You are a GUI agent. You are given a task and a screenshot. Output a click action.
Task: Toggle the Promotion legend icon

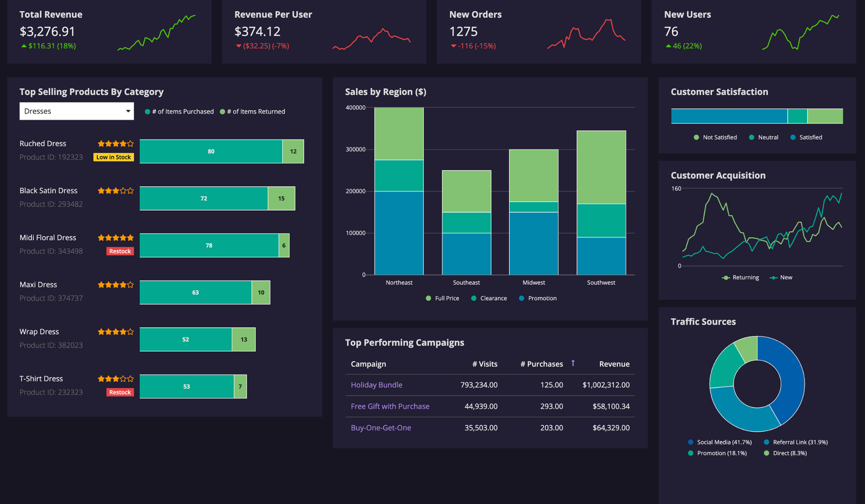point(522,298)
